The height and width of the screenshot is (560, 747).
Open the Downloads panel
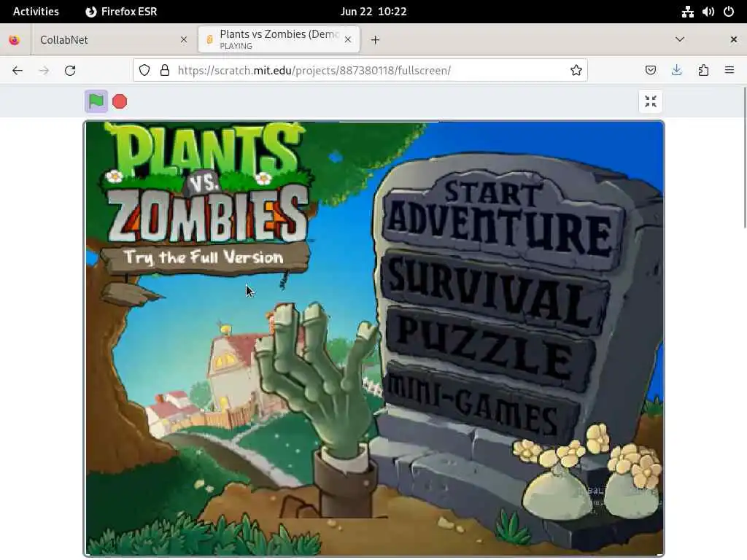(x=676, y=71)
